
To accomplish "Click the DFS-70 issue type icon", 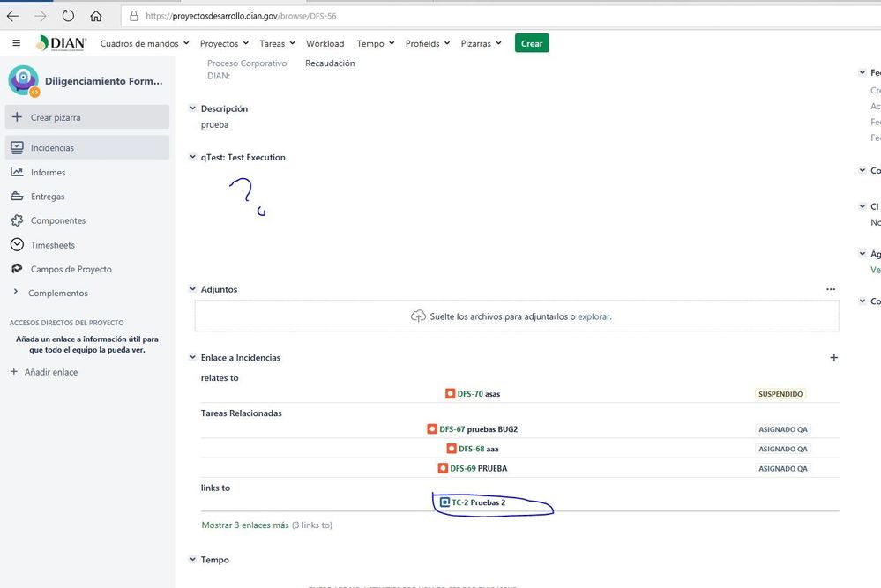I will (x=452, y=394).
